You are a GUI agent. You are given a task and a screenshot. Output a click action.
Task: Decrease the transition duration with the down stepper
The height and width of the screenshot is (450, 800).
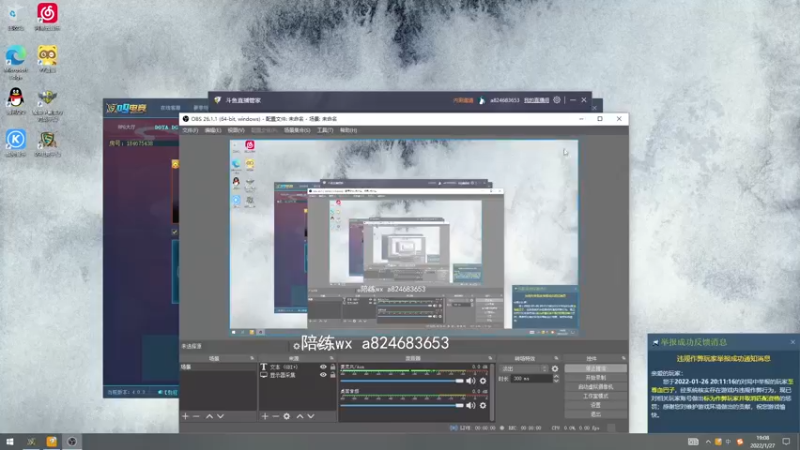tap(556, 381)
